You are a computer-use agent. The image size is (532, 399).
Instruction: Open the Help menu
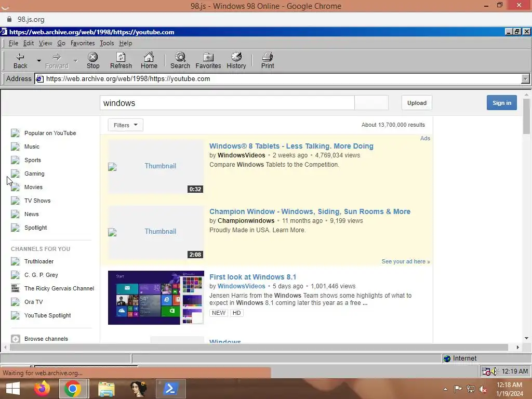click(x=126, y=43)
